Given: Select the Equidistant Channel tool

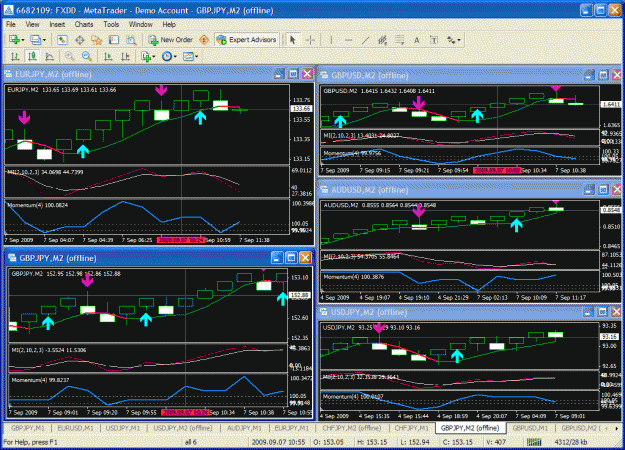Looking at the screenshot, I should tap(383, 40).
